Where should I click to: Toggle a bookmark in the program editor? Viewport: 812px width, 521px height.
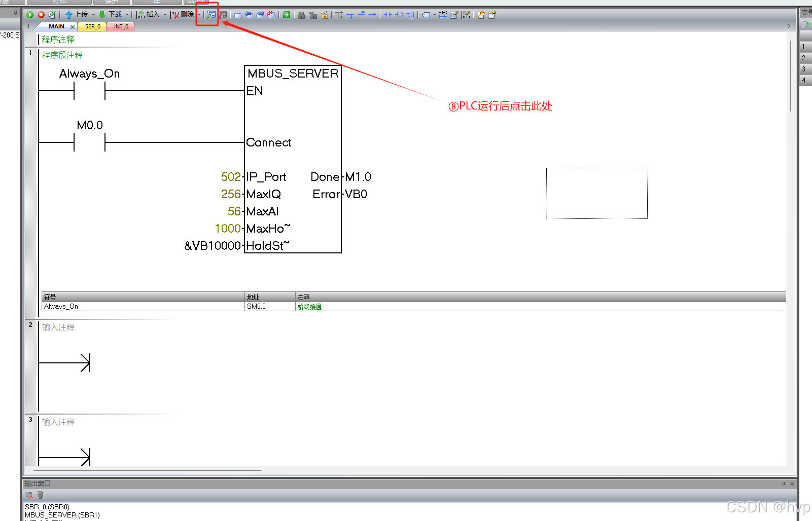coord(238,15)
